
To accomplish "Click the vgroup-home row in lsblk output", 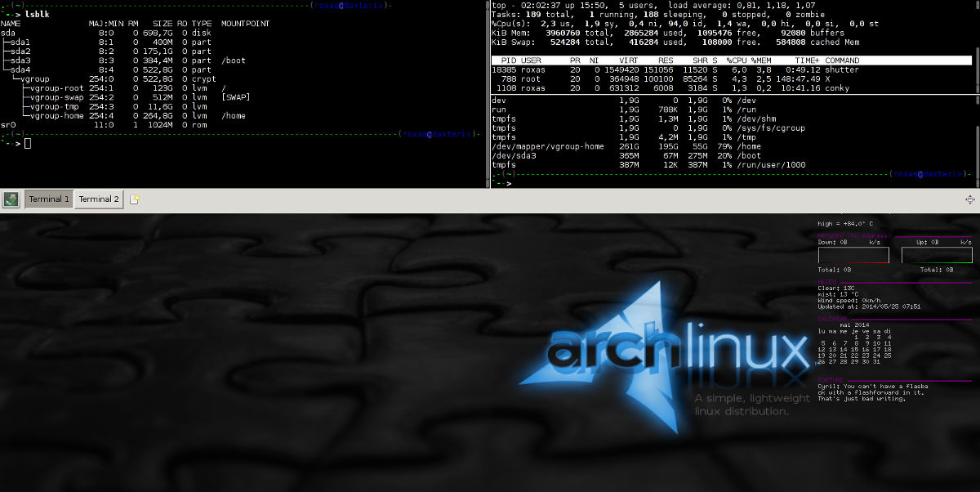I will (x=122, y=116).
